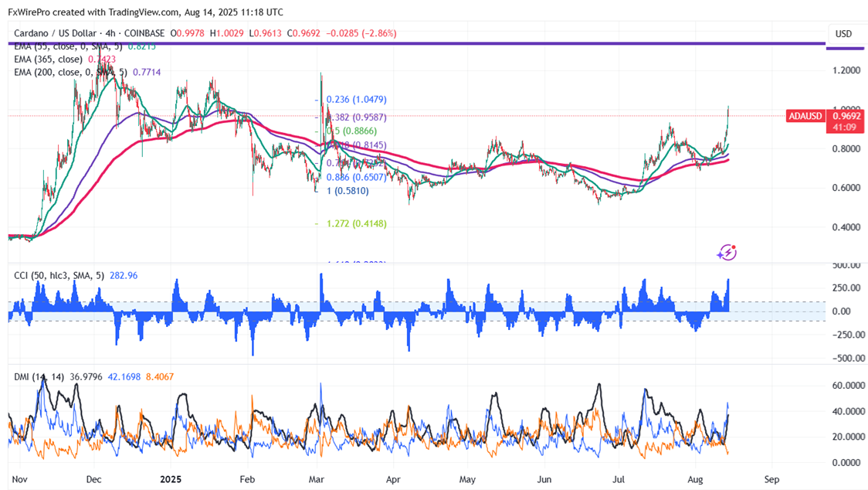
Task: Click the open price O0.9978 value
Action: (x=187, y=33)
